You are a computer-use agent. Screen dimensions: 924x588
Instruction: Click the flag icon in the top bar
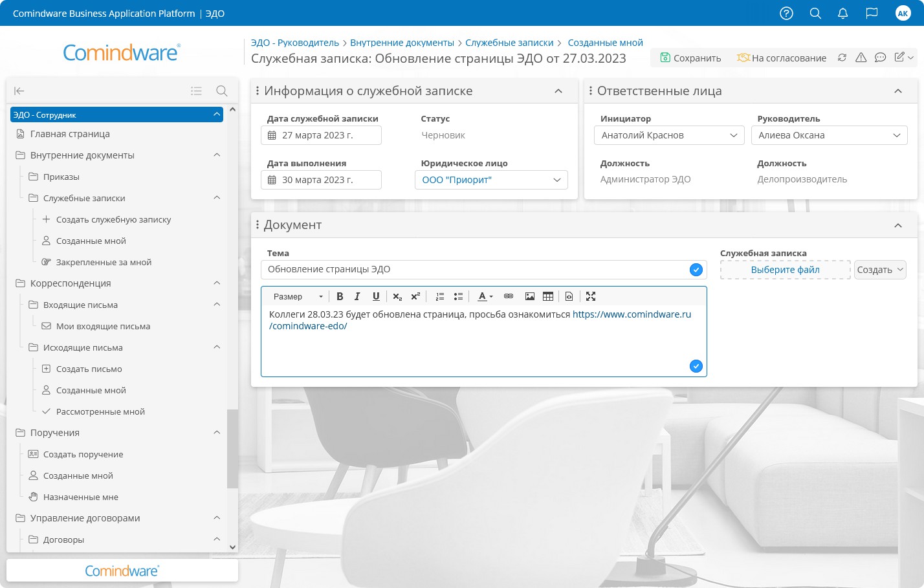872,13
